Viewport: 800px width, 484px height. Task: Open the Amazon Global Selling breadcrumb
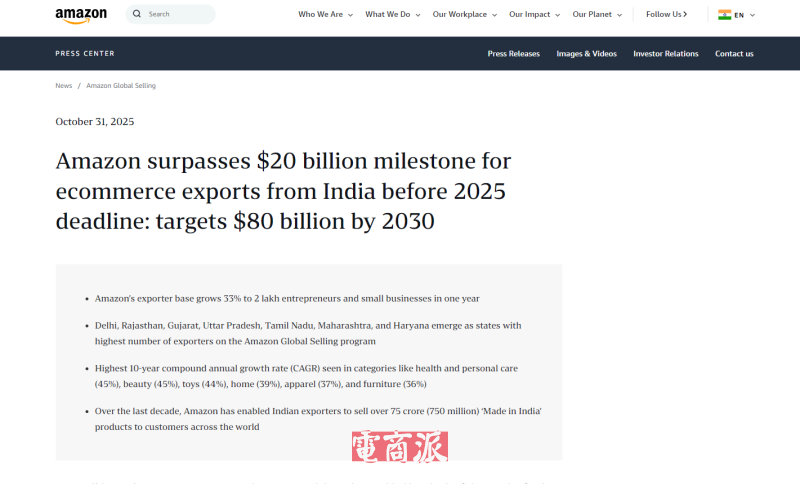click(121, 86)
